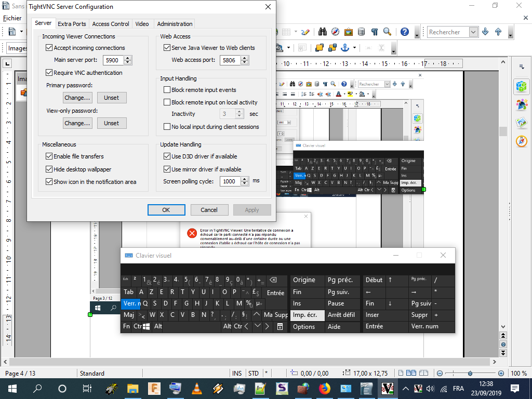Enable Block remote input on local activity

[167, 102]
